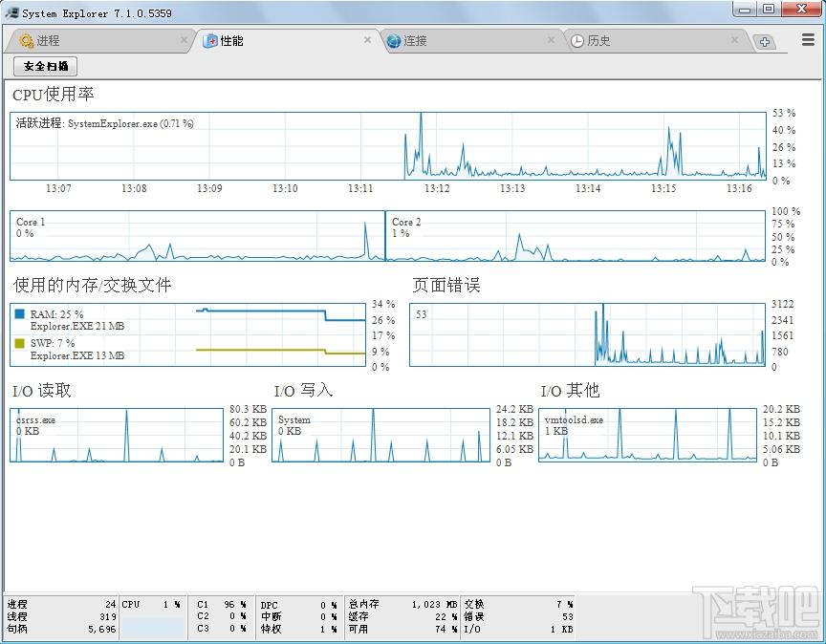Click the DPC 0 % status entry
The width and height of the screenshot is (826, 644).
coord(298,605)
